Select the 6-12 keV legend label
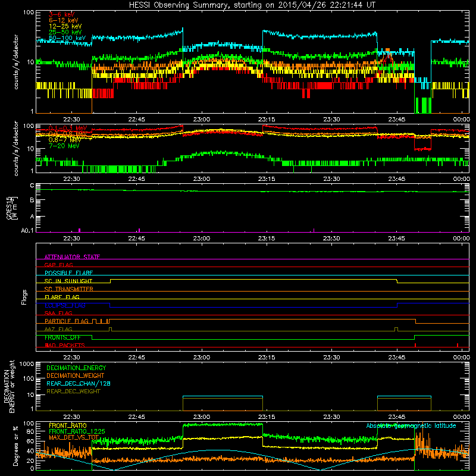 tap(64, 20)
